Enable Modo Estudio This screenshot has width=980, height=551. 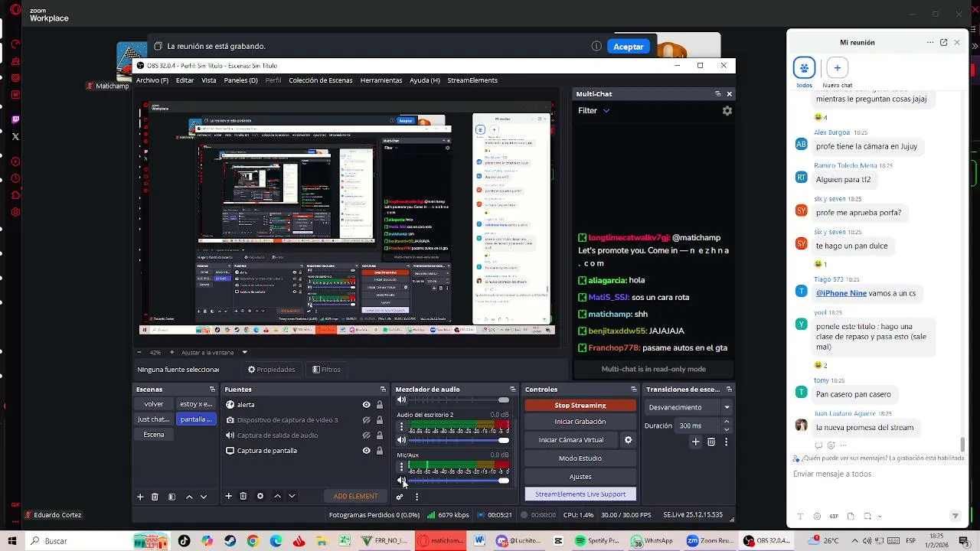click(x=580, y=458)
